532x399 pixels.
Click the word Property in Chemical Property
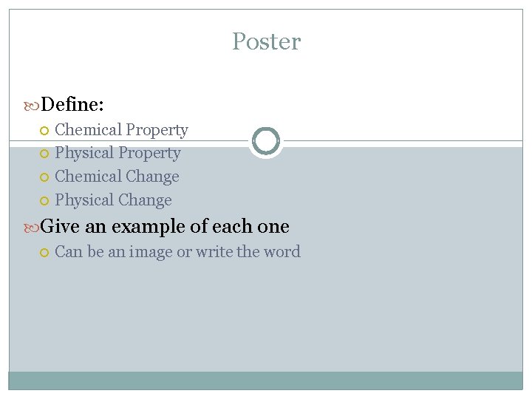tap(157, 130)
